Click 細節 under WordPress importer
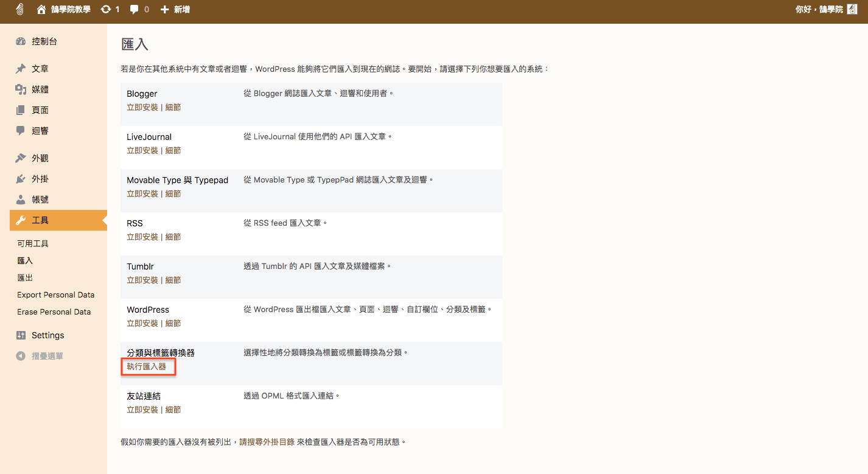 point(173,323)
